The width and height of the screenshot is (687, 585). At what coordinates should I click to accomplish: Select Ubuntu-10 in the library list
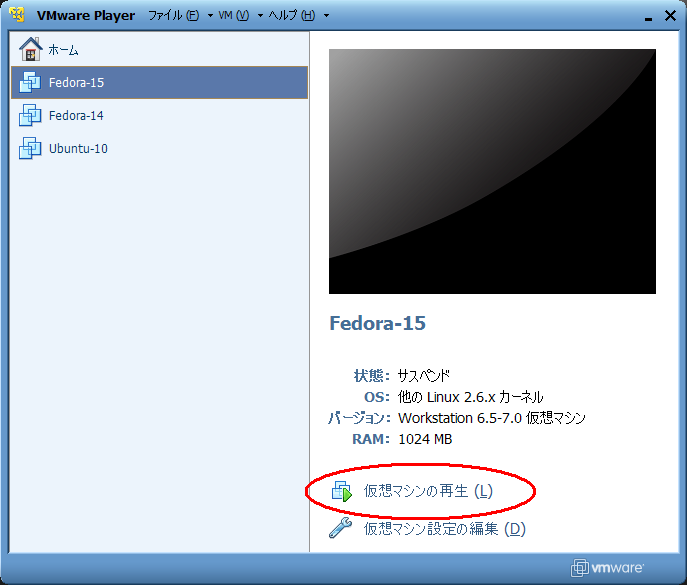[159, 148]
